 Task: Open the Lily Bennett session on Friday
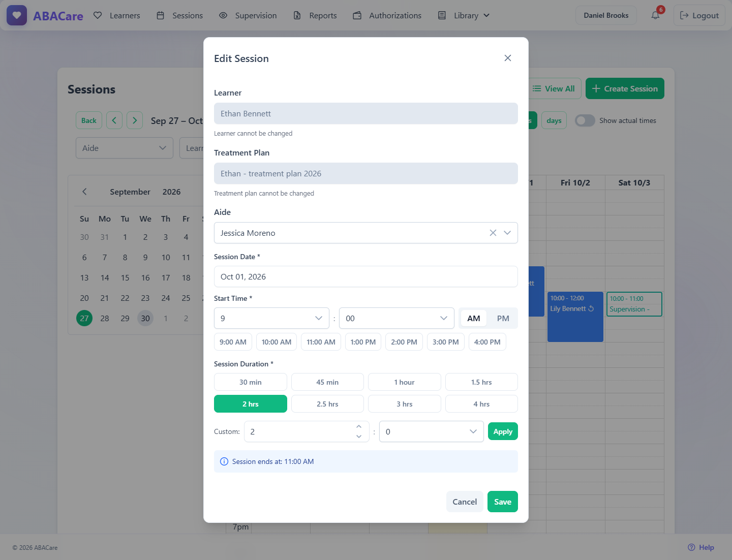(575, 317)
